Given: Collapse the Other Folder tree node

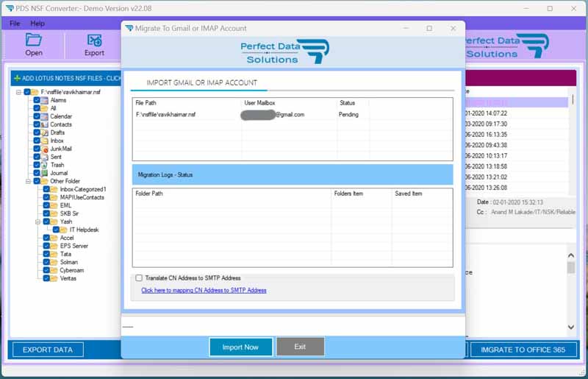Looking at the screenshot, I should click(x=28, y=181).
